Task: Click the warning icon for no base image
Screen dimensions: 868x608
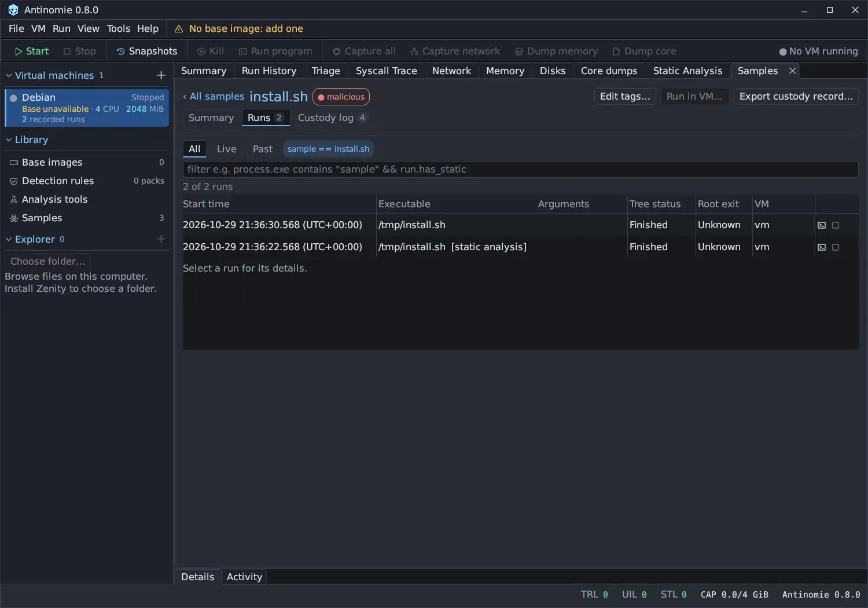Action: pos(179,29)
